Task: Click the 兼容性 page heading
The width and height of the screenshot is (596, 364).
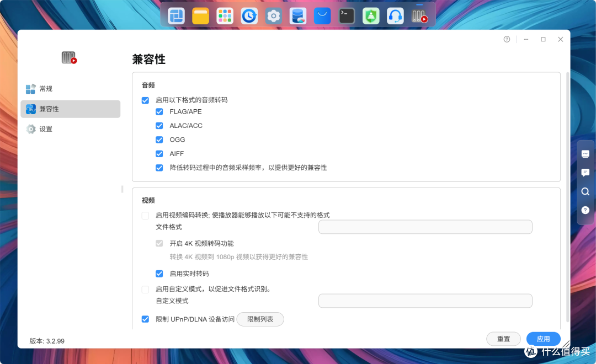Action: 148,59
